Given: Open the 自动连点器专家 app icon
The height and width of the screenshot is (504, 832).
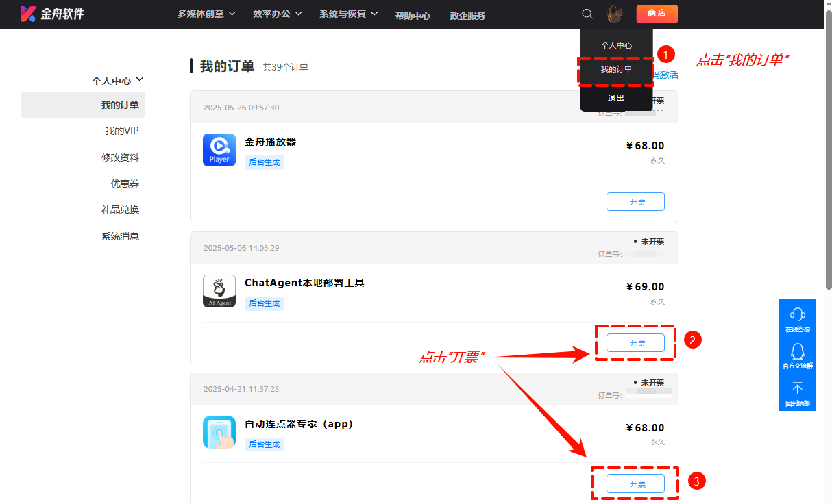Looking at the screenshot, I should pyautogui.click(x=219, y=432).
